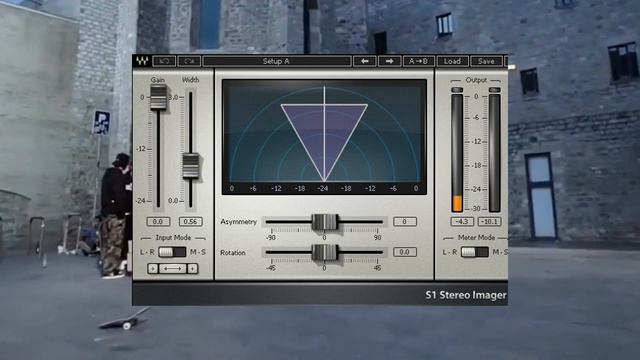Click the channel swap double-arrow button
The height and width of the screenshot is (360, 640).
[173, 269]
